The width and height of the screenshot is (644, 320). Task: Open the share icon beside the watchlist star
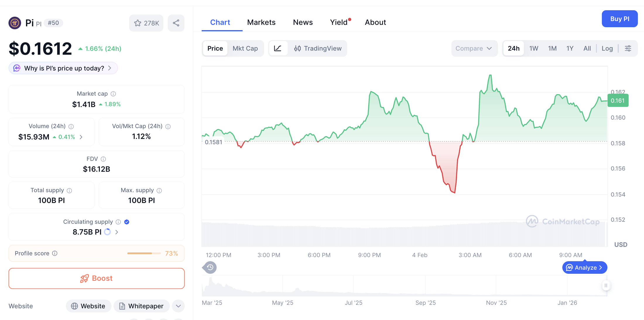click(176, 23)
